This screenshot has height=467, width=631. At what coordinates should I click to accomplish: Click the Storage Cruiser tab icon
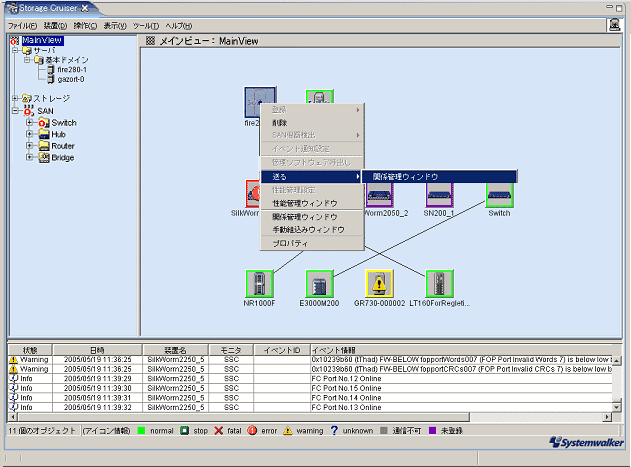[12, 8]
